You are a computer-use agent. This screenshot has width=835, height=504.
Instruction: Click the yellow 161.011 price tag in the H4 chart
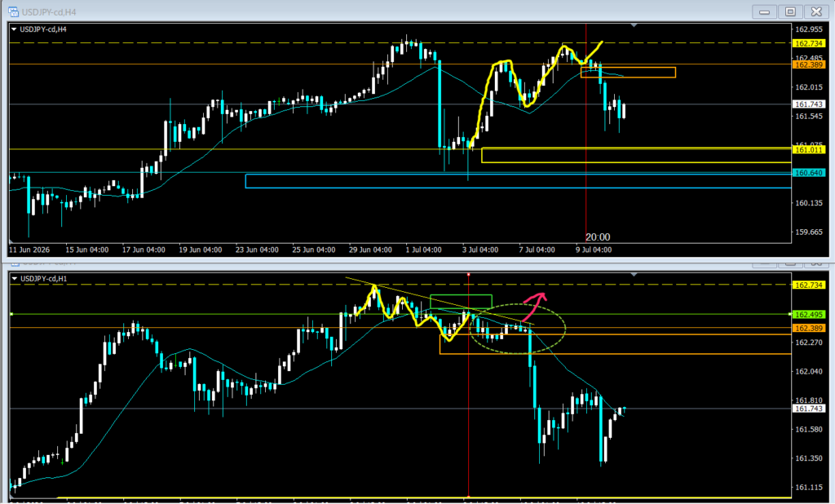[x=808, y=150]
